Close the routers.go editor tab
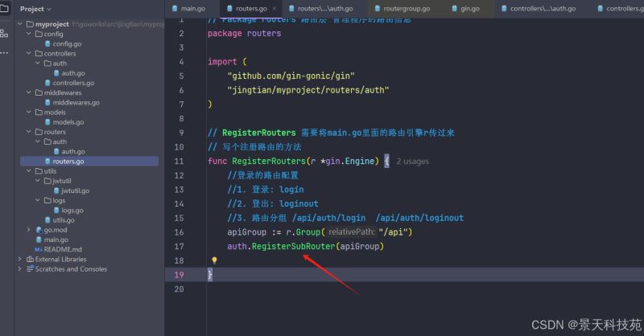This screenshot has height=336, width=644. coord(275,8)
